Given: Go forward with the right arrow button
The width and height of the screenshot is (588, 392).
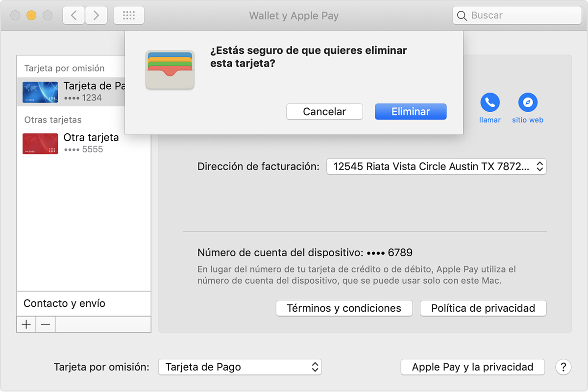Looking at the screenshot, I should (96, 16).
